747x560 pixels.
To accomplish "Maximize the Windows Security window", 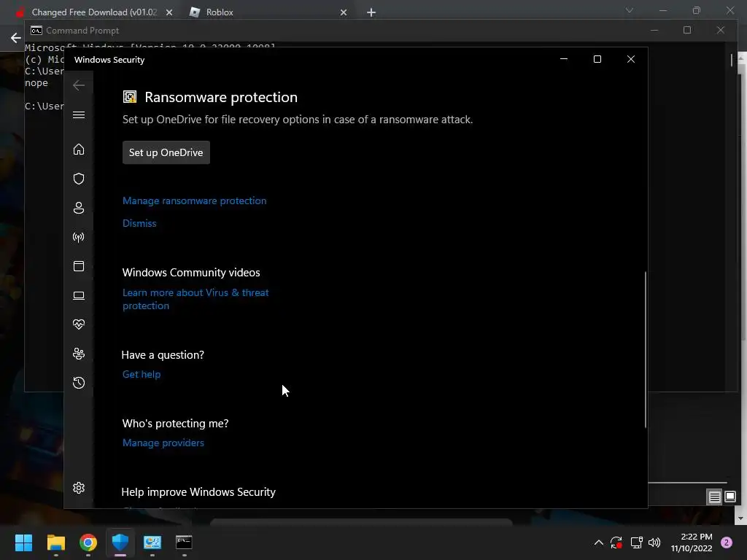I will click(597, 59).
